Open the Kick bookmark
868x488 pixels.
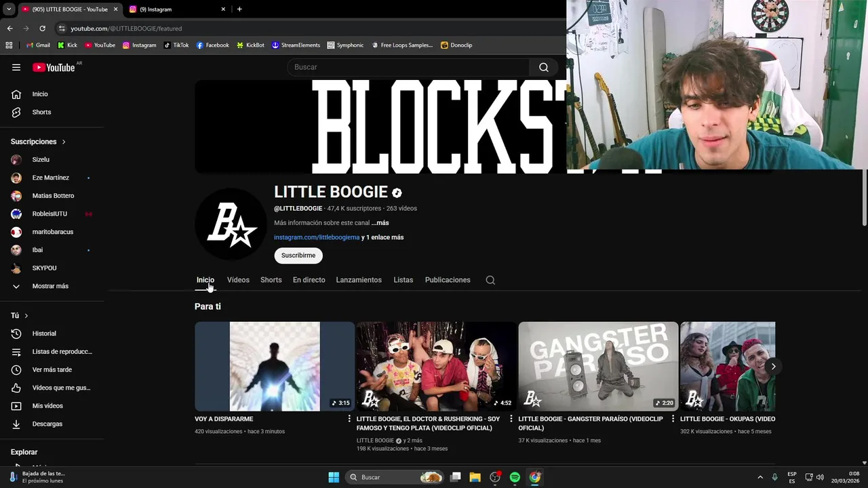tap(67, 45)
